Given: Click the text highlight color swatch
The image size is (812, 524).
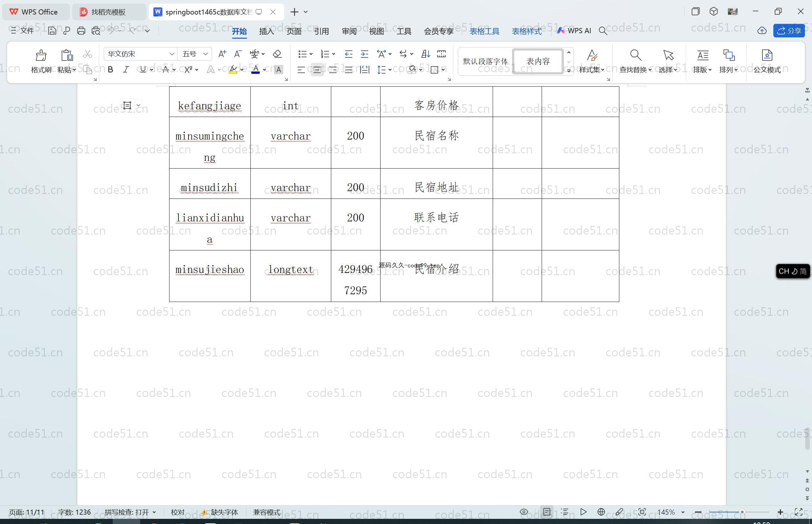Looking at the screenshot, I should (x=233, y=70).
